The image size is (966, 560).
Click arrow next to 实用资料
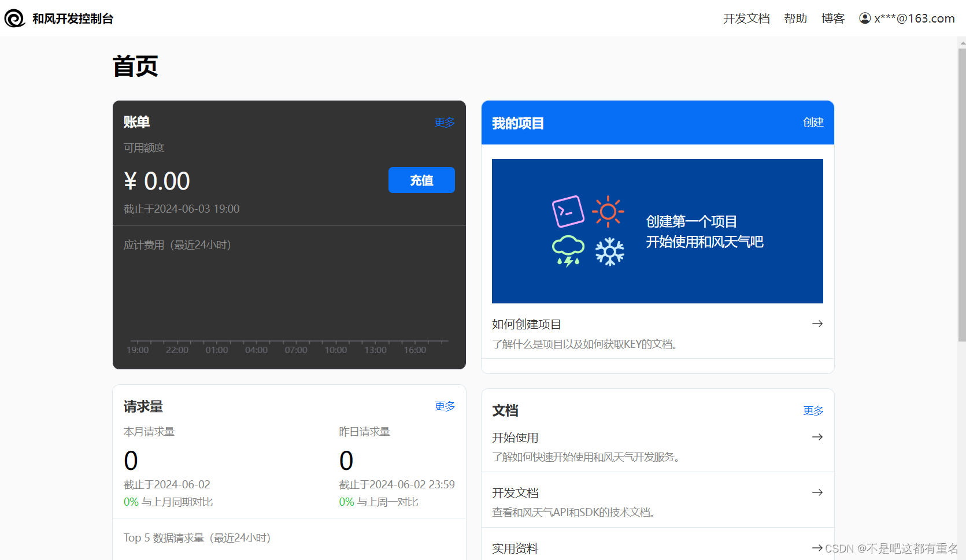click(x=817, y=548)
